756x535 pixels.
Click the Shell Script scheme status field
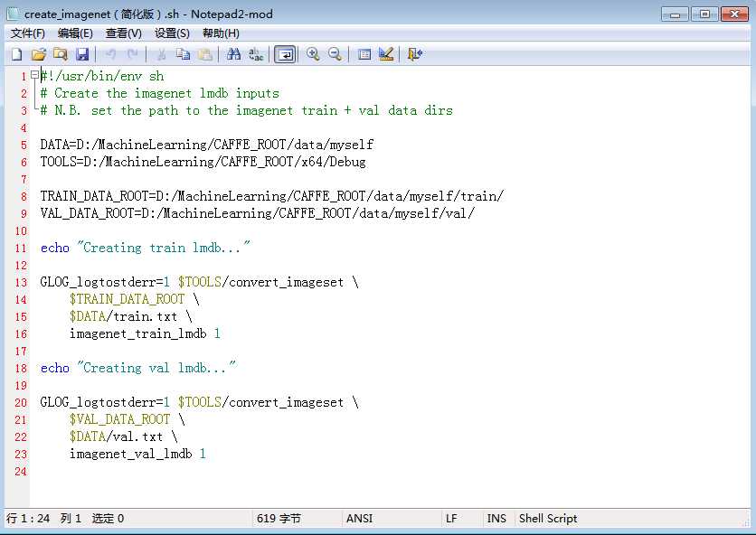point(548,519)
